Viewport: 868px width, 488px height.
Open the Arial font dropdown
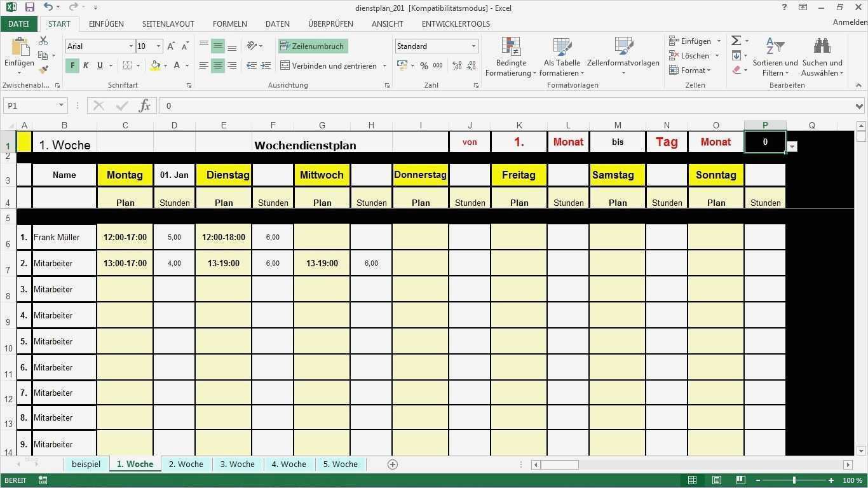(132, 46)
